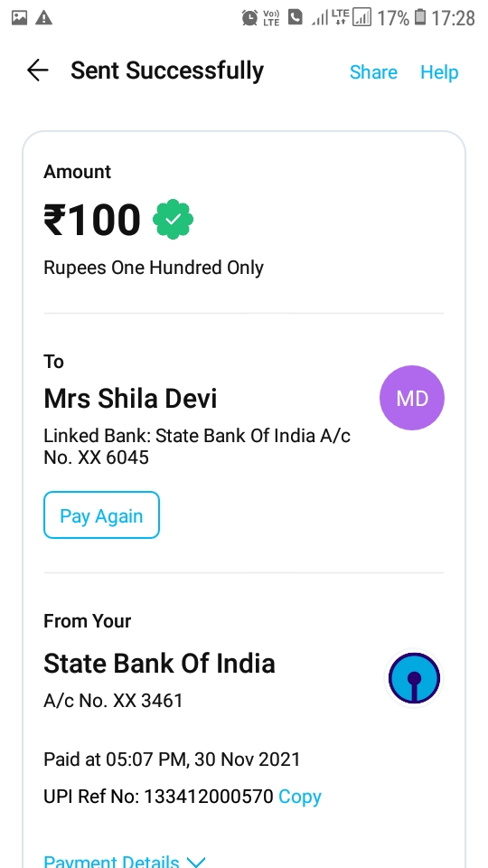The width and height of the screenshot is (488, 868).
Task: Tap the UPI reference number 133412000570
Action: [x=209, y=797]
